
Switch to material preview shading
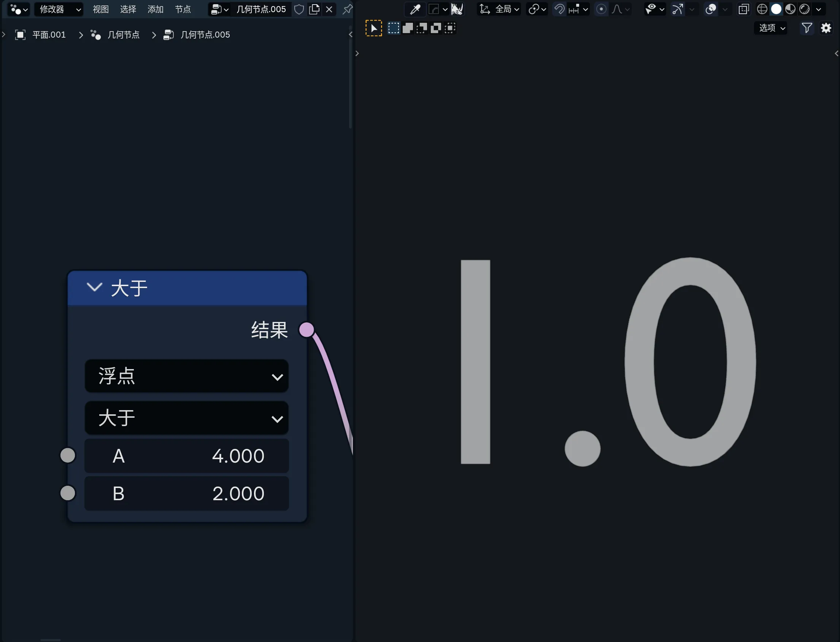click(x=790, y=9)
